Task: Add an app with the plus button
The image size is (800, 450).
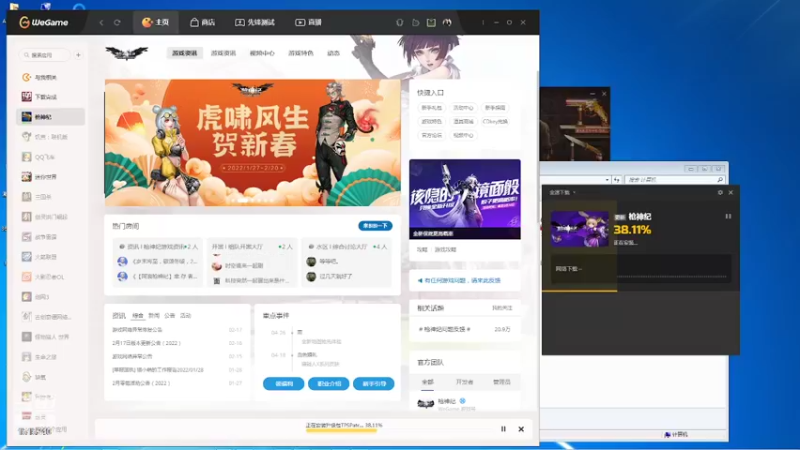Action: (x=78, y=55)
